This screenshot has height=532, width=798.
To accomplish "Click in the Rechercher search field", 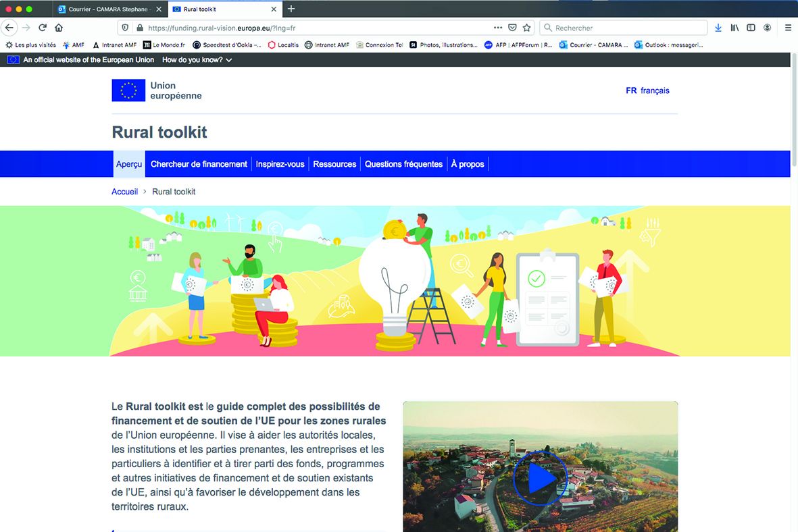I will (624, 28).
